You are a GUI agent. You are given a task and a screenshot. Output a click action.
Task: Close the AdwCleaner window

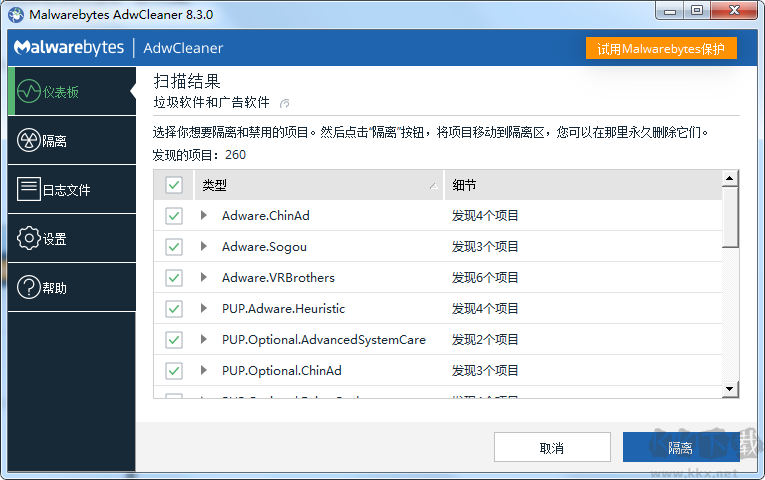tap(734, 10)
